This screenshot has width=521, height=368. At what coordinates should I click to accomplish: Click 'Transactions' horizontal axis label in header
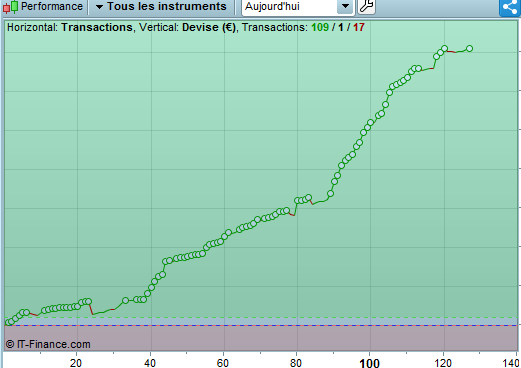97,27
